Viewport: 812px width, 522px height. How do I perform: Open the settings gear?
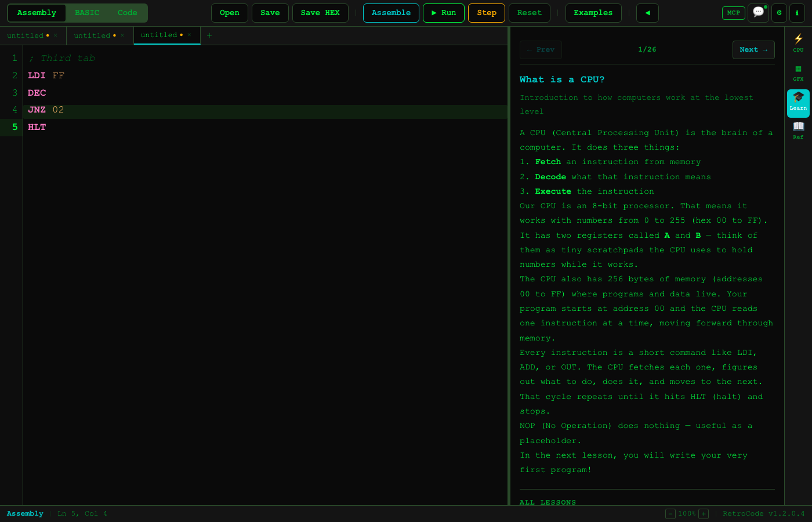(779, 13)
